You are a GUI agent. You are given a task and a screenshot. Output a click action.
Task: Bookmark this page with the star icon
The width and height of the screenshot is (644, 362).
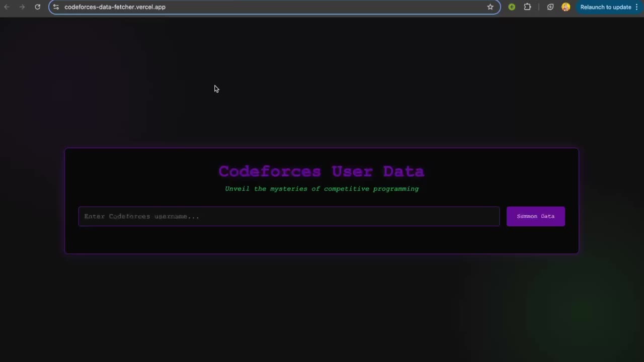tap(490, 7)
